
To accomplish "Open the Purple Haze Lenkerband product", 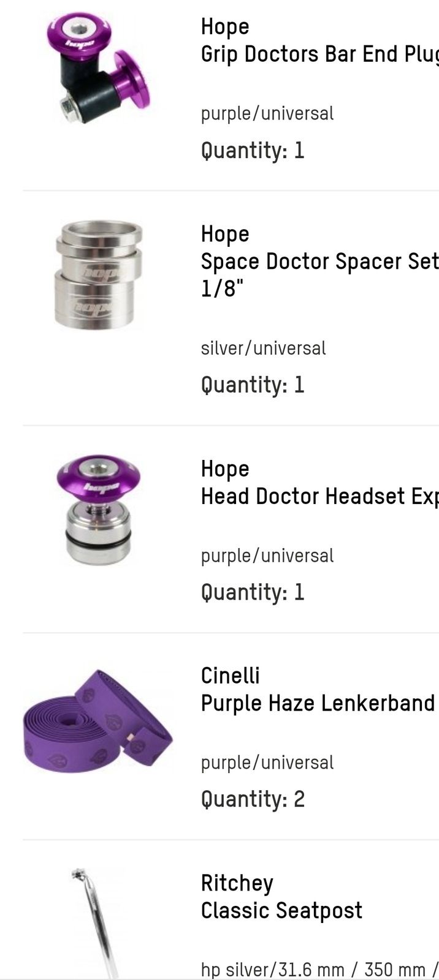I will tap(318, 703).
